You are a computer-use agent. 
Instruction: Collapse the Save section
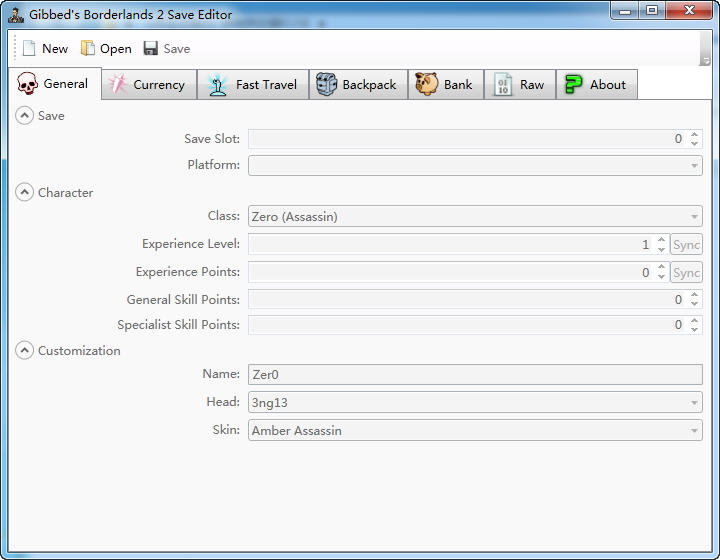click(24, 116)
